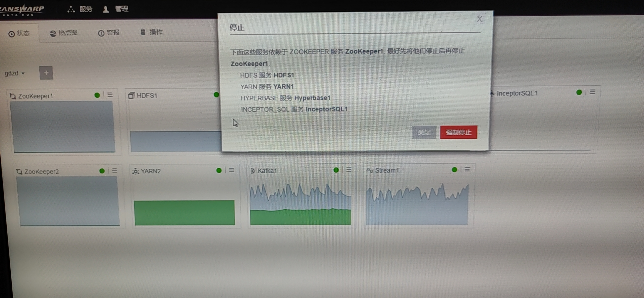Open the ZooKeeper1 card menu icon
Viewport: 644px width, 298px height.
click(110, 95)
